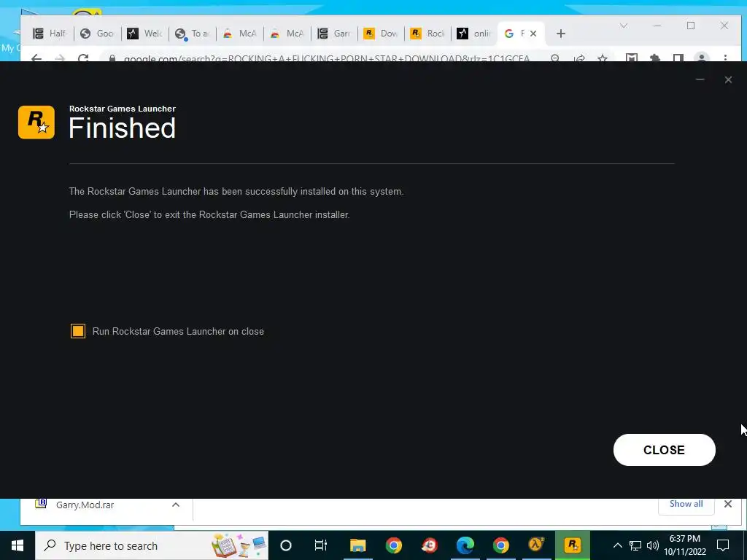Open the Chrome side panel icon
Image resolution: width=747 pixels, height=560 pixels.
(x=678, y=58)
